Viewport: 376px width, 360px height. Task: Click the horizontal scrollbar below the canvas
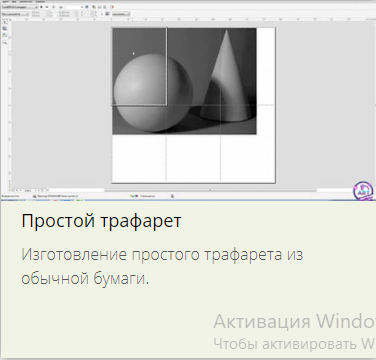pos(210,190)
